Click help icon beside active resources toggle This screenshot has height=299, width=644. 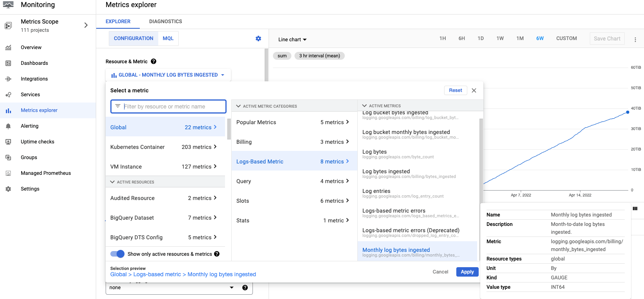click(217, 254)
